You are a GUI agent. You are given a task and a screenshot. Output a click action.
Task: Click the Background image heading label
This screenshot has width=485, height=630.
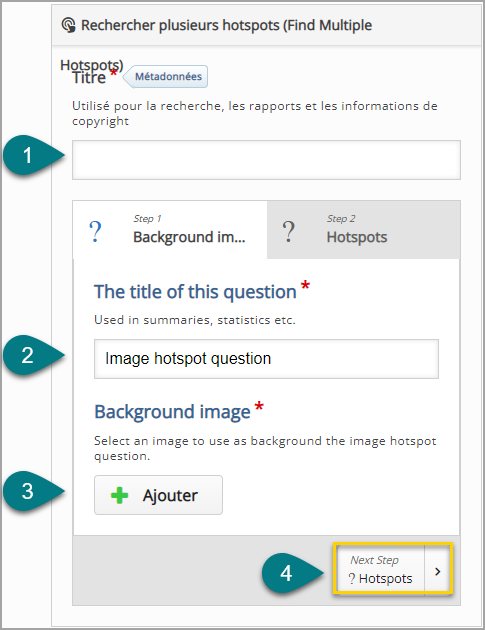[x=172, y=412]
